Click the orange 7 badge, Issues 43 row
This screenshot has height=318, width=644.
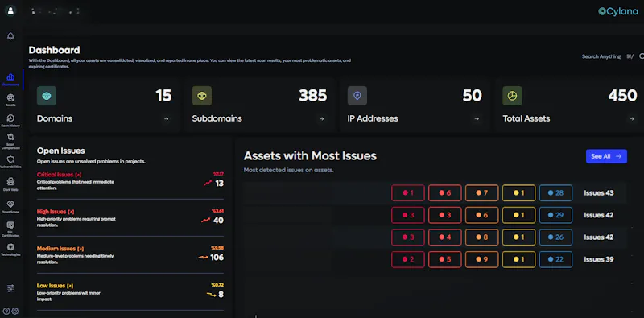pos(481,192)
